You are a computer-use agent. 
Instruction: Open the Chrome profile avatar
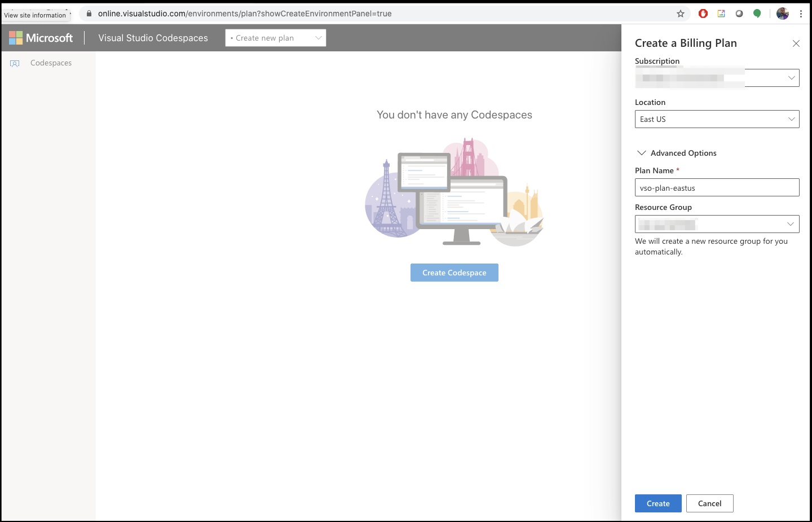(783, 14)
